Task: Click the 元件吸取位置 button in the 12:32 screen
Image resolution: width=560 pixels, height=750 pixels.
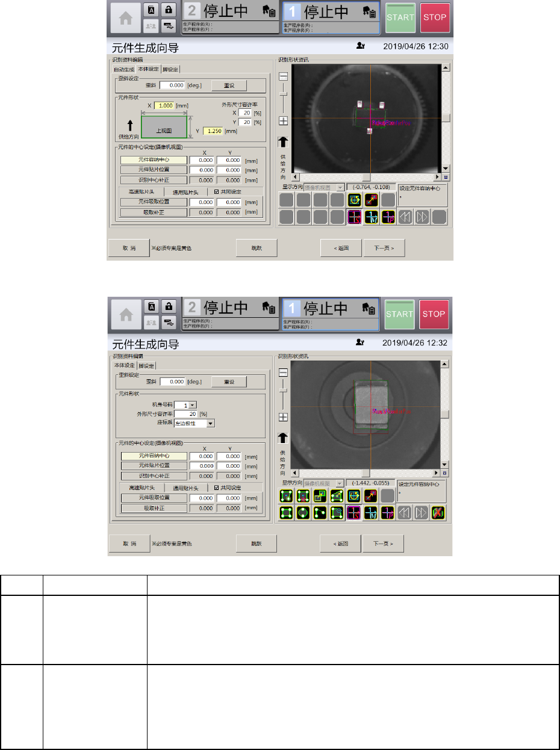Action: 154,498
